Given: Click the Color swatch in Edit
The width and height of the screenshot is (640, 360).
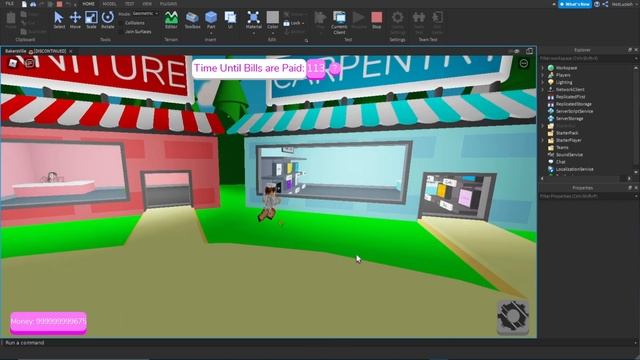Looking at the screenshot, I should click(x=272, y=17).
